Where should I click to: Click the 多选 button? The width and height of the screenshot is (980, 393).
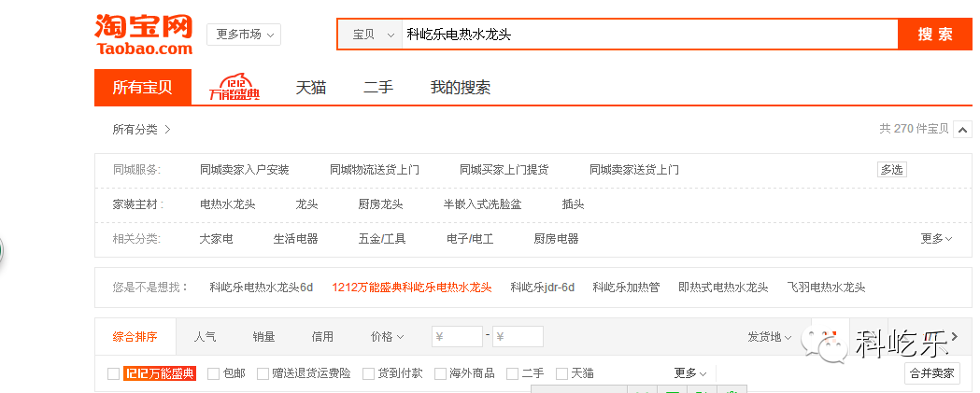click(892, 169)
